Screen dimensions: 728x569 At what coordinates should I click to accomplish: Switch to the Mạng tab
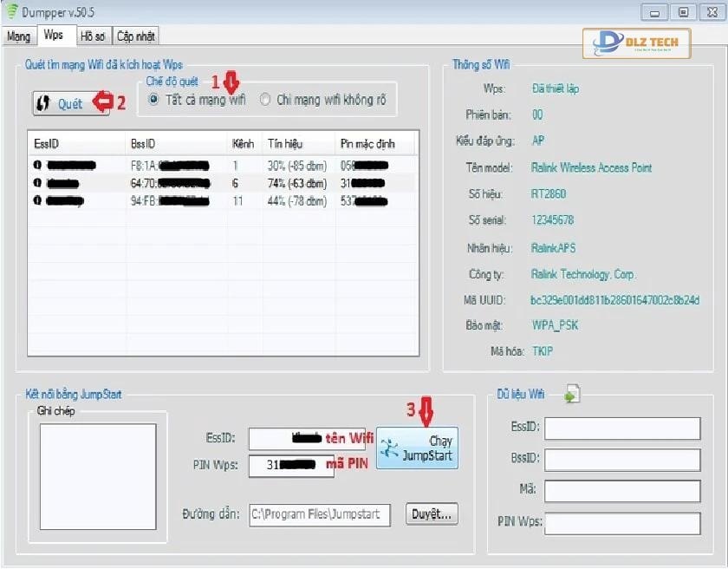click(x=19, y=36)
